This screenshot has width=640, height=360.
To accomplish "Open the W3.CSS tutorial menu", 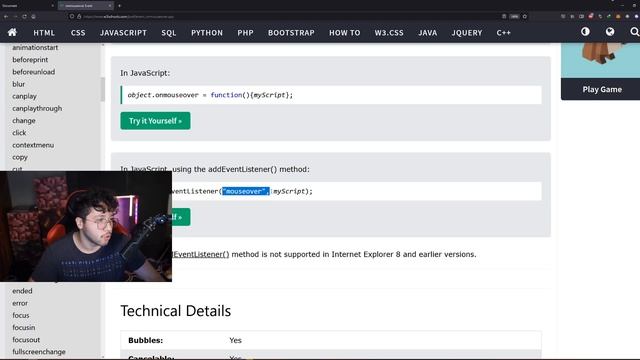I will tap(389, 33).
